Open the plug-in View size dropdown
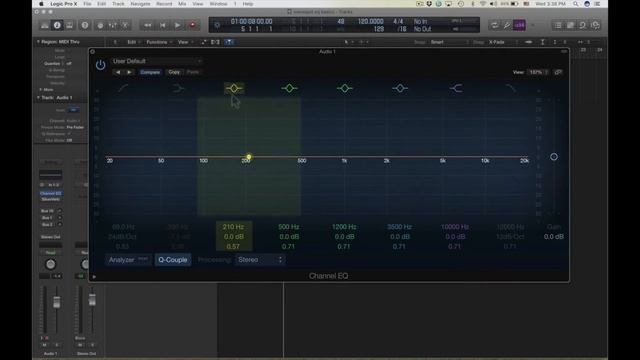Image resolution: width=640 pixels, height=360 pixels. 538,72
